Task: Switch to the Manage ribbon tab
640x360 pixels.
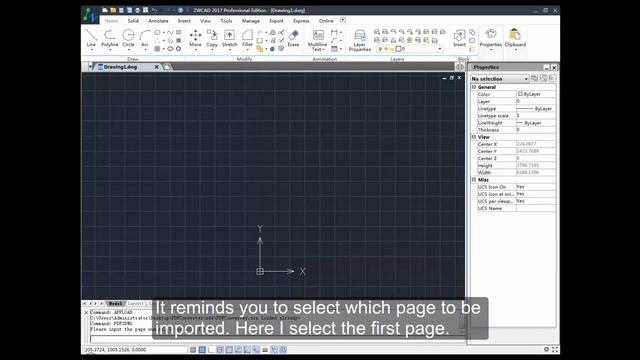Action: 251,21
